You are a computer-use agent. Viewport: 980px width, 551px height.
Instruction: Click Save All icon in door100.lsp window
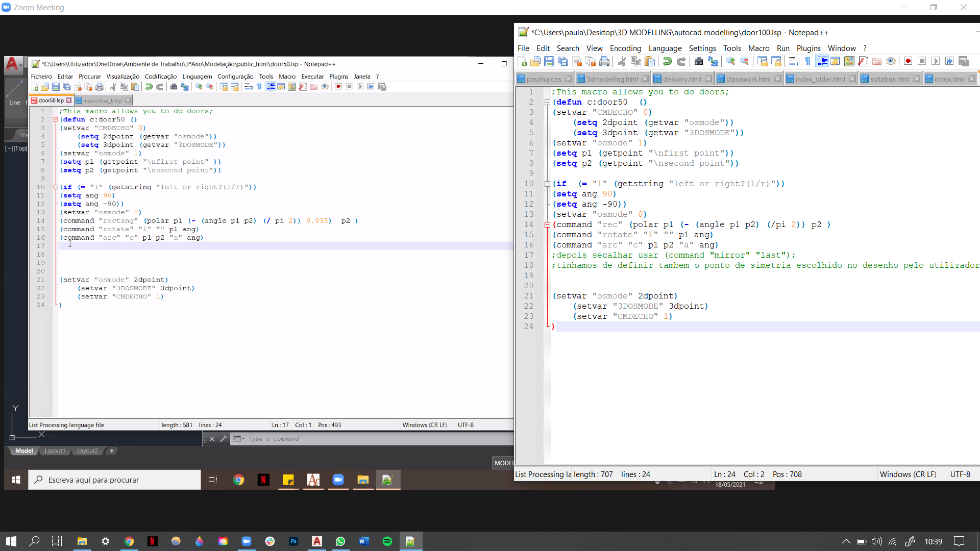tap(563, 62)
